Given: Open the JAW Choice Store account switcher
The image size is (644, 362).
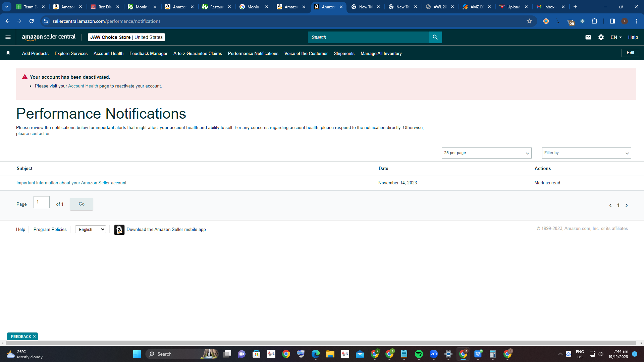Looking at the screenshot, I should click(126, 37).
